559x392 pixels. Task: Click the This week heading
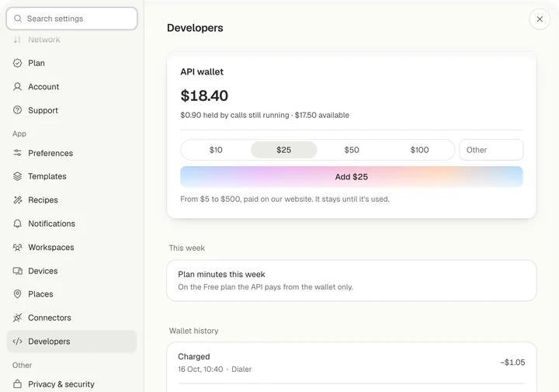pos(187,248)
